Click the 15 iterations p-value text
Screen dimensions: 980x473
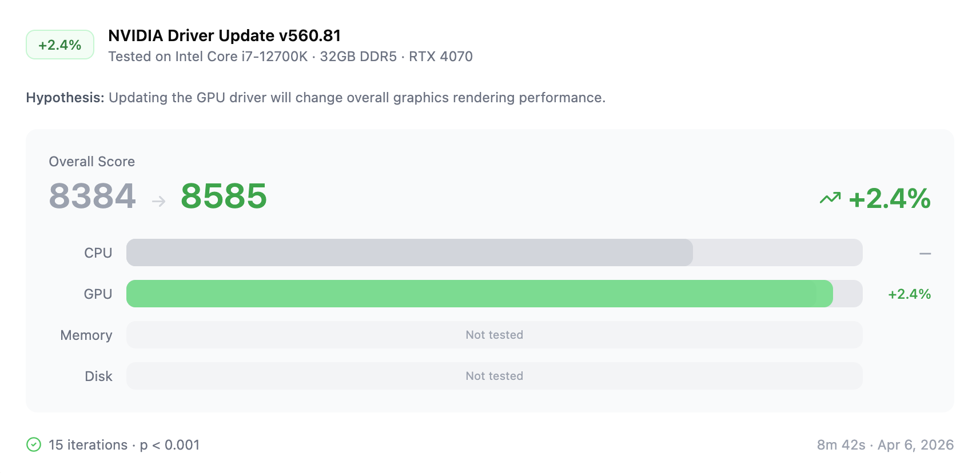(x=124, y=445)
